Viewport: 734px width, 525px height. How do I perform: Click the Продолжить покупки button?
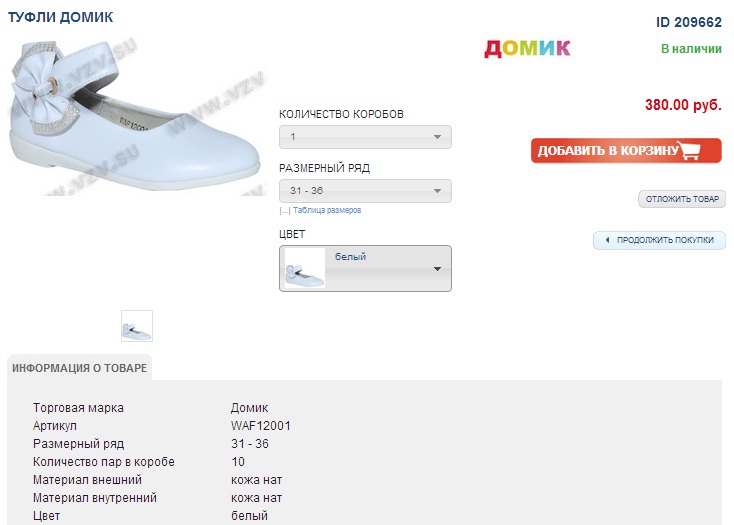(659, 240)
